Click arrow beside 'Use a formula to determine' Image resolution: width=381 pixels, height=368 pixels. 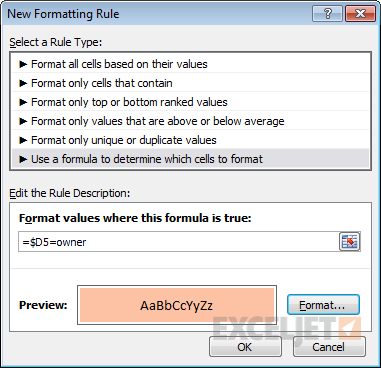[23, 159]
